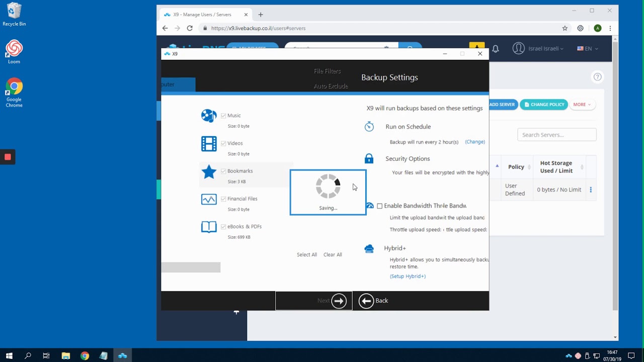Select the File Filters menu item

click(328, 71)
